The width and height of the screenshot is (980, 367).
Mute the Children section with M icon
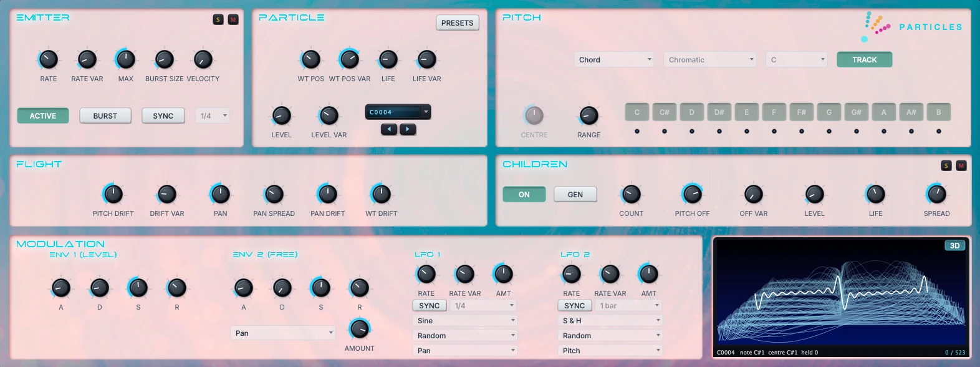pos(961,166)
